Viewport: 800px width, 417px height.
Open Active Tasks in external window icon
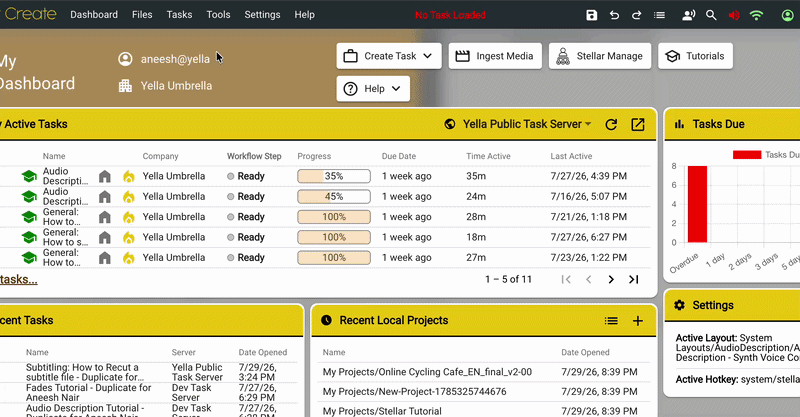pos(638,125)
